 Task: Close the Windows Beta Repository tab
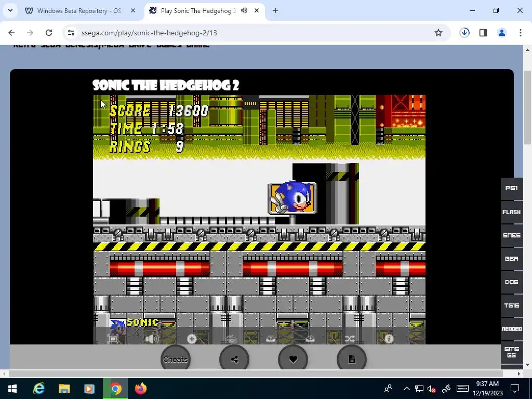tap(133, 11)
